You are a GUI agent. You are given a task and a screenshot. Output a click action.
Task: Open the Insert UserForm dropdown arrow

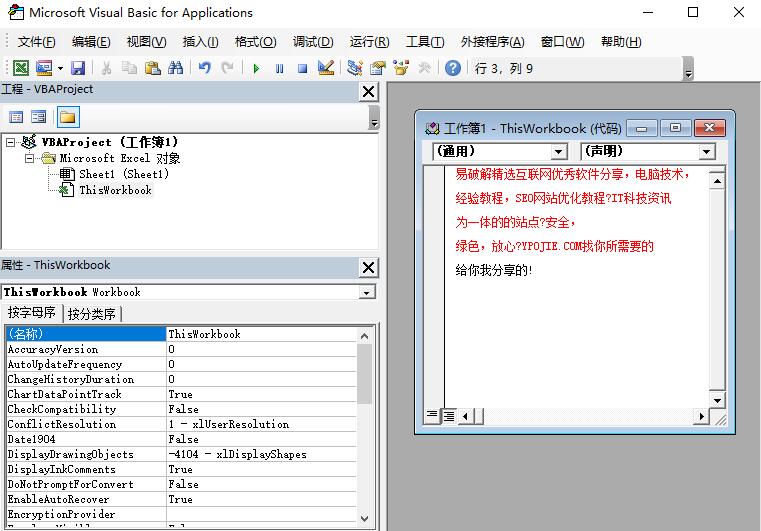point(60,68)
